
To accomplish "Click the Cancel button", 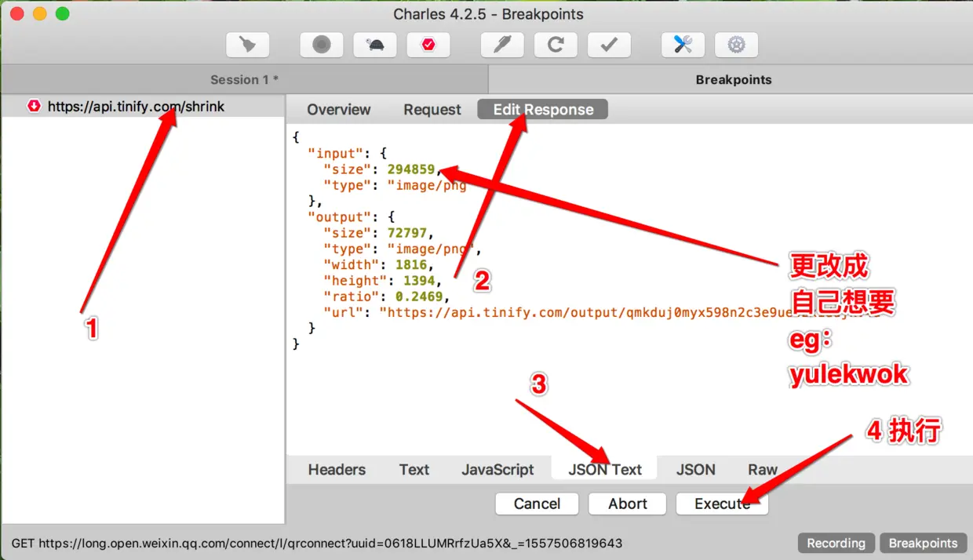I will coord(537,504).
